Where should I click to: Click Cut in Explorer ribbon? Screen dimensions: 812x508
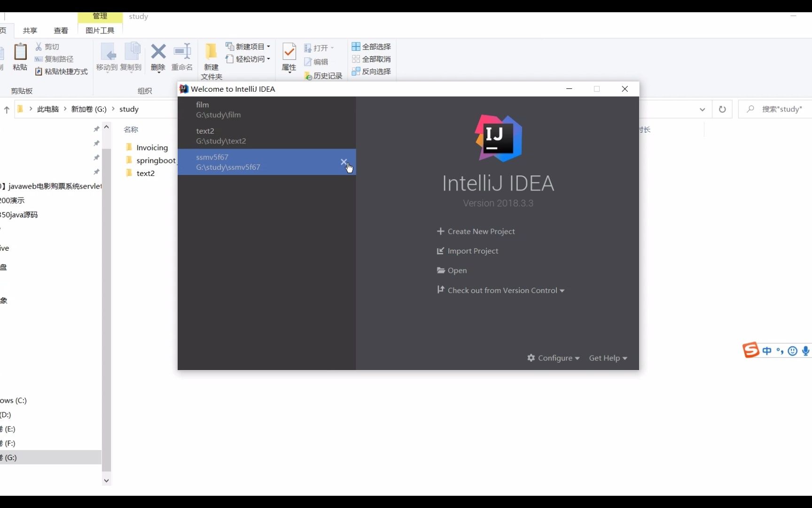47,47
